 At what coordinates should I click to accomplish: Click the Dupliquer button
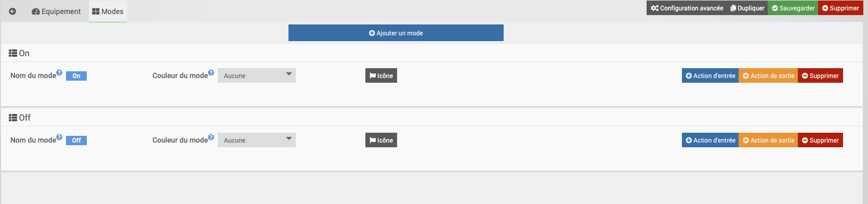[747, 8]
